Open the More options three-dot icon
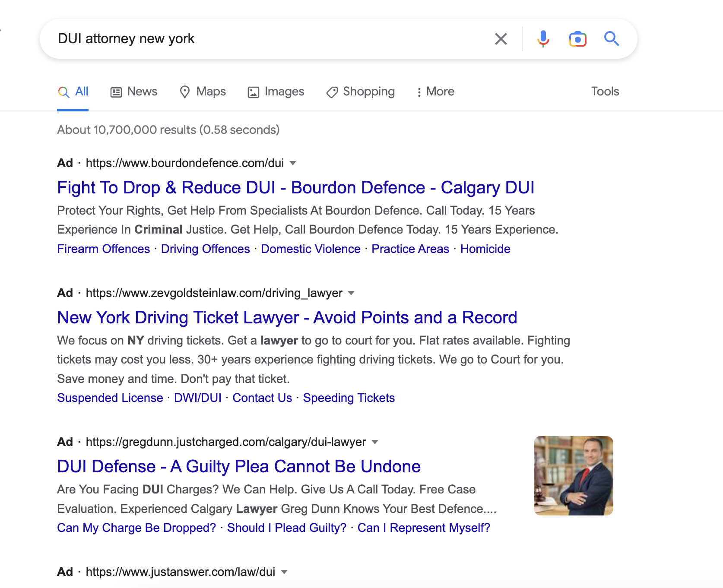The height and width of the screenshot is (588, 723). click(419, 92)
